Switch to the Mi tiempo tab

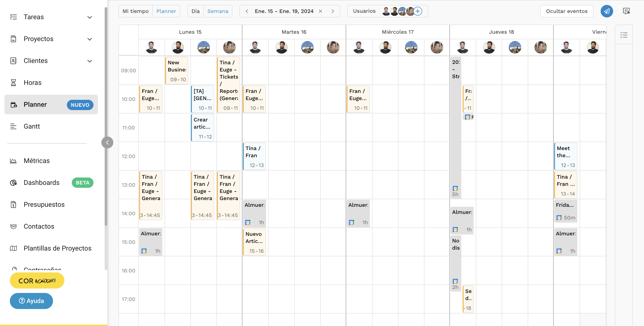pos(135,11)
